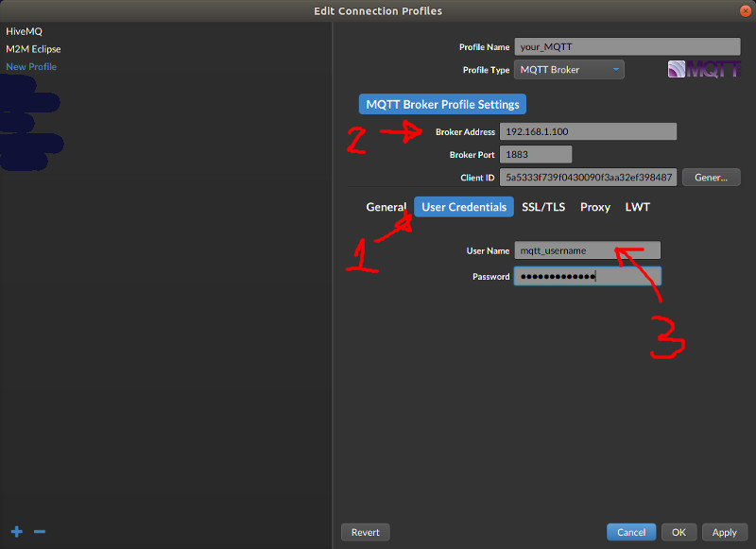Click the MQTT Broker Profile Settings header

[442, 104]
